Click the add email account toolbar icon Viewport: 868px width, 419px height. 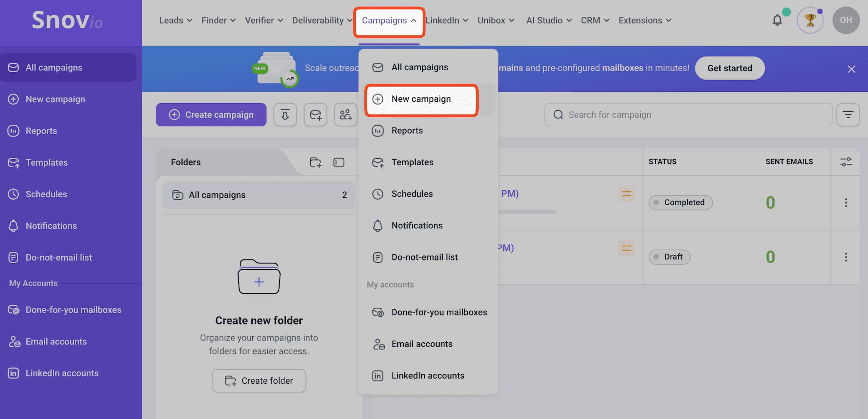click(315, 115)
